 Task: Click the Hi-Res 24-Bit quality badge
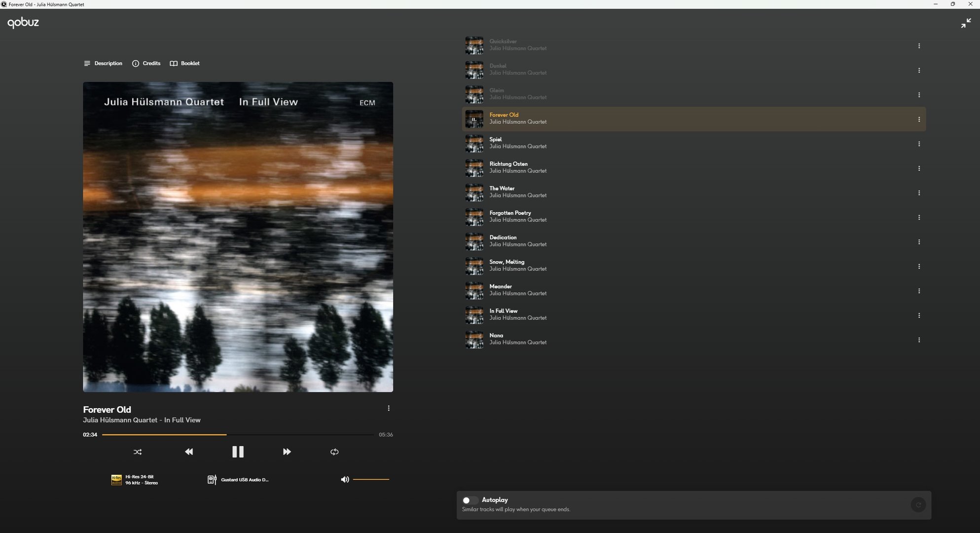[x=116, y=480]
